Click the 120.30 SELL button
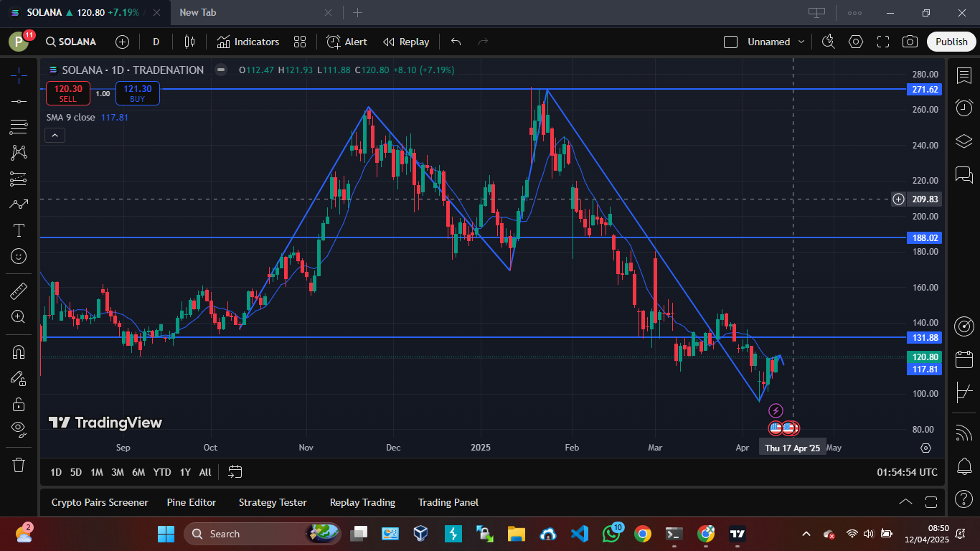 point(68,93)
